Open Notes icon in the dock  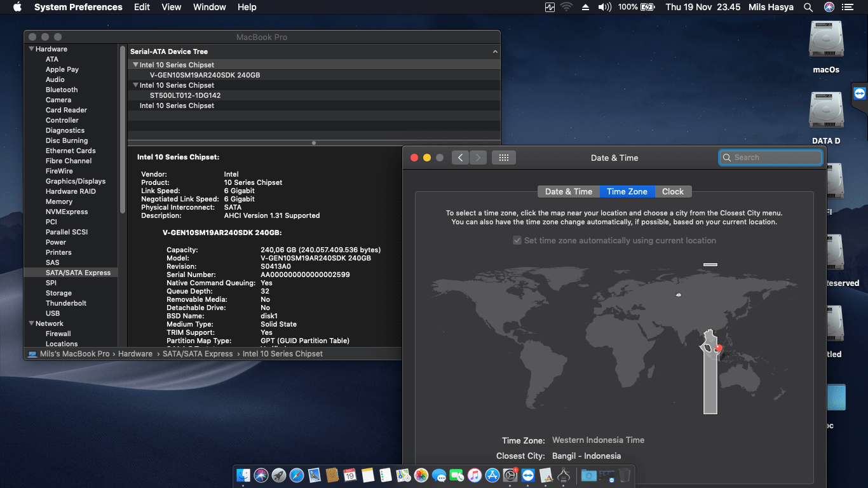click(368, 475)
